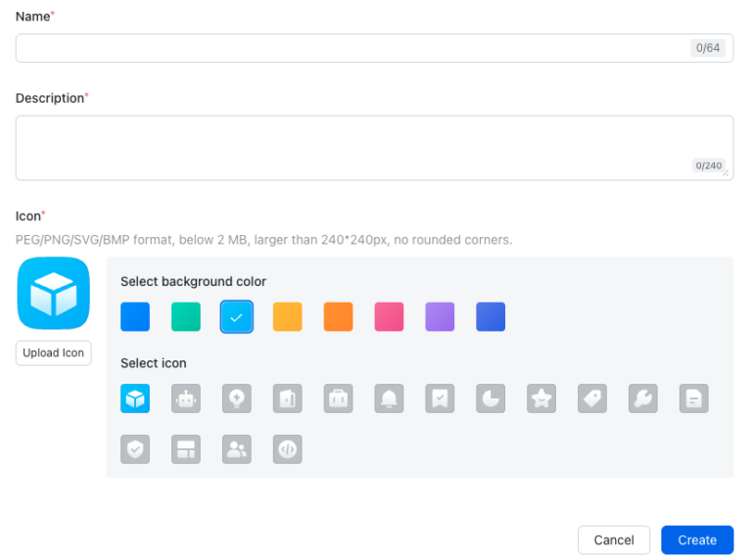Pick the pink background color swatch
Viewport: 752px width, 560px height.
(x=390, y=316)
